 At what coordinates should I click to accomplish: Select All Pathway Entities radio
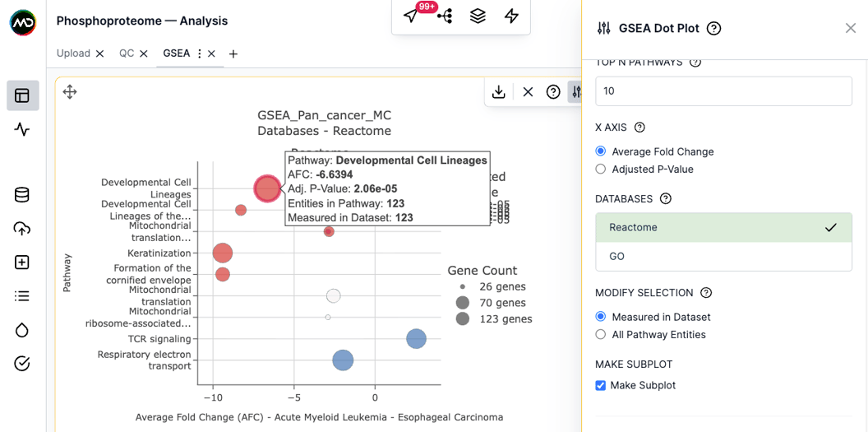pyautogui.click(x=601, y=335)
